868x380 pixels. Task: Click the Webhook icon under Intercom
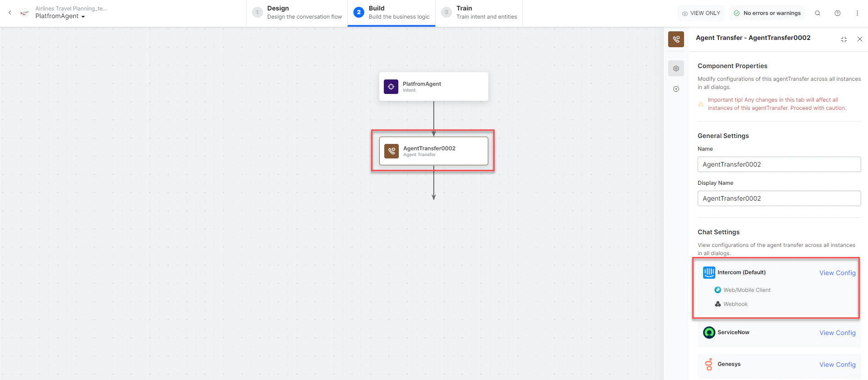tap(718, 304)
